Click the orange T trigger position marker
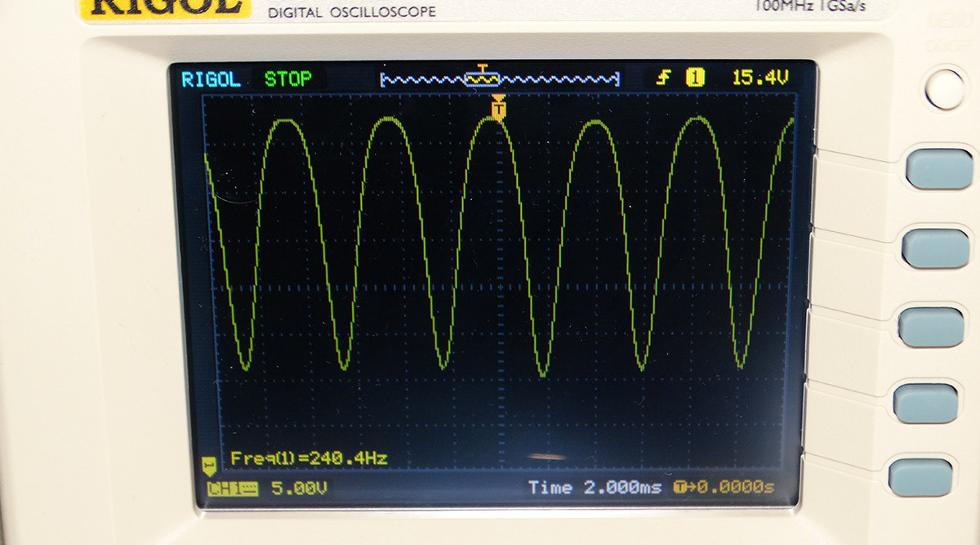The height and width of the screenshot is (545, 980). 498,108
